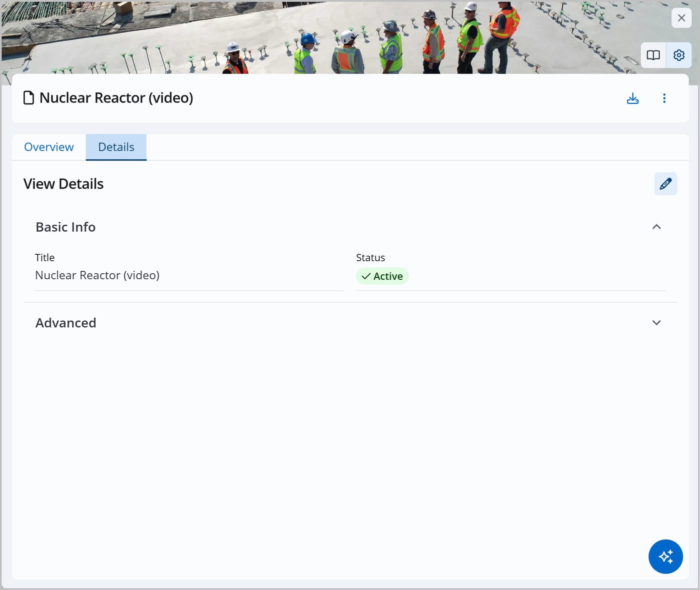Click the Title field label
Viewport: 700px width, 590px height.
44,258
